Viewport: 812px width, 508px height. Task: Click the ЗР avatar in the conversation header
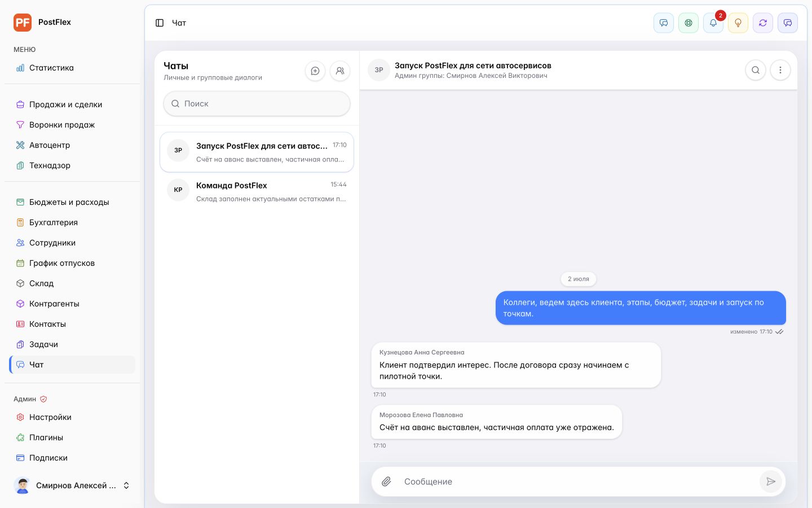[379, 71]
